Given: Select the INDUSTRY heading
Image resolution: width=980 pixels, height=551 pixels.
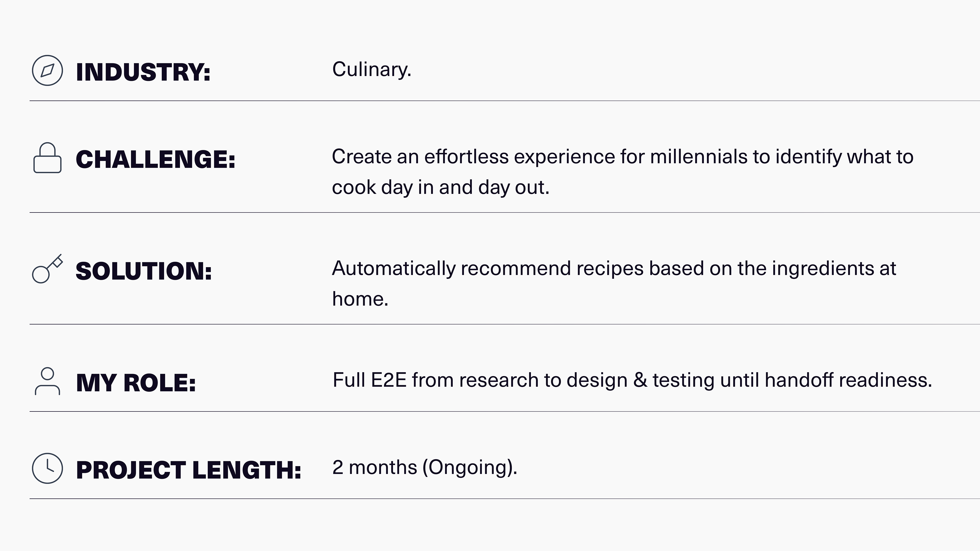Looking at the screenshot, I should coord(143,72).
